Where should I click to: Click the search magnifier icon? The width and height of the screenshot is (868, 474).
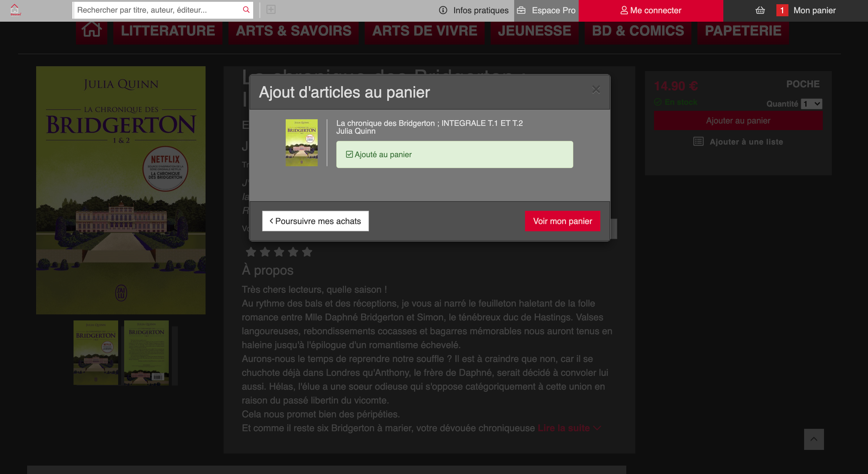(246, 10)
